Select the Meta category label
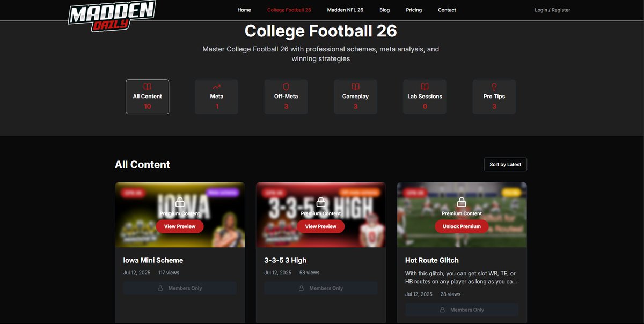 [x=217, y=97]
